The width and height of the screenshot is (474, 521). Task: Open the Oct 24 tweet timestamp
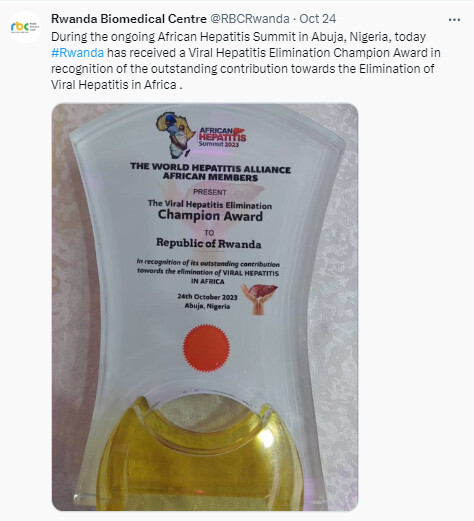[x=318, y=19]
